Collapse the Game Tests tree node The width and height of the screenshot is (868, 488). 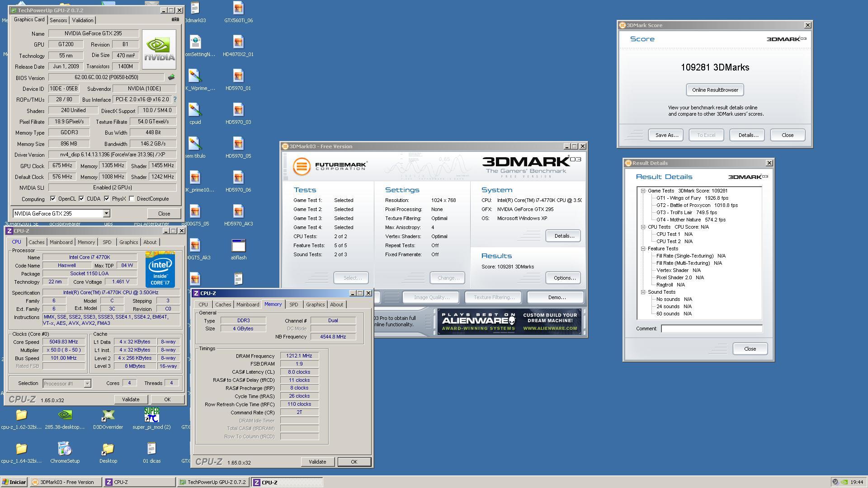click(x=643, y=191)
